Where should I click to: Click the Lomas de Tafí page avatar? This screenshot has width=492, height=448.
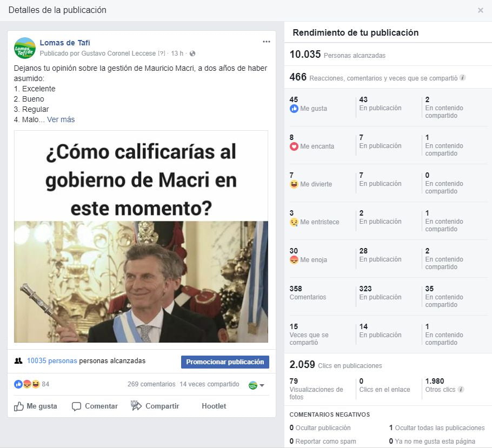point(25,48)
